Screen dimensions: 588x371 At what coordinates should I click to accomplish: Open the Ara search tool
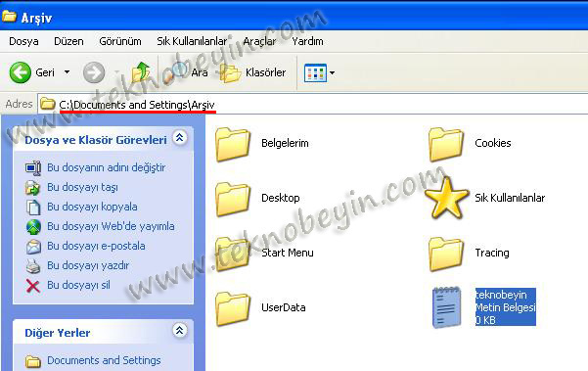[x=189, y=72]
